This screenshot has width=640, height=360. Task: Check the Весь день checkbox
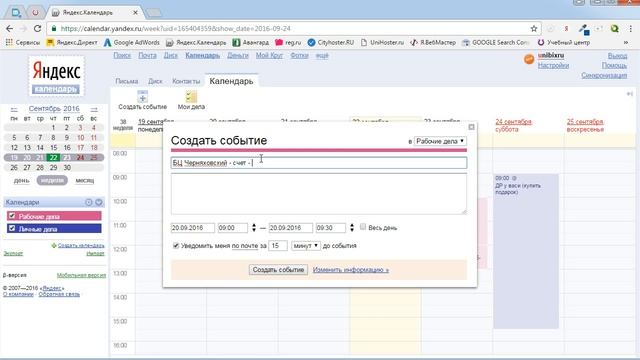point(363,227)
